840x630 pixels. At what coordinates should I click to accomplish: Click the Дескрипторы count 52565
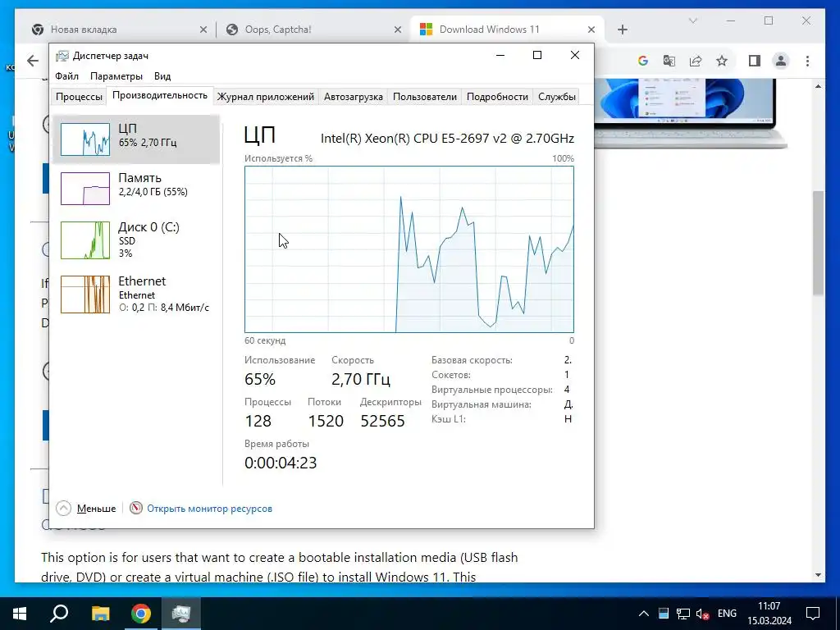coord(382,421)
